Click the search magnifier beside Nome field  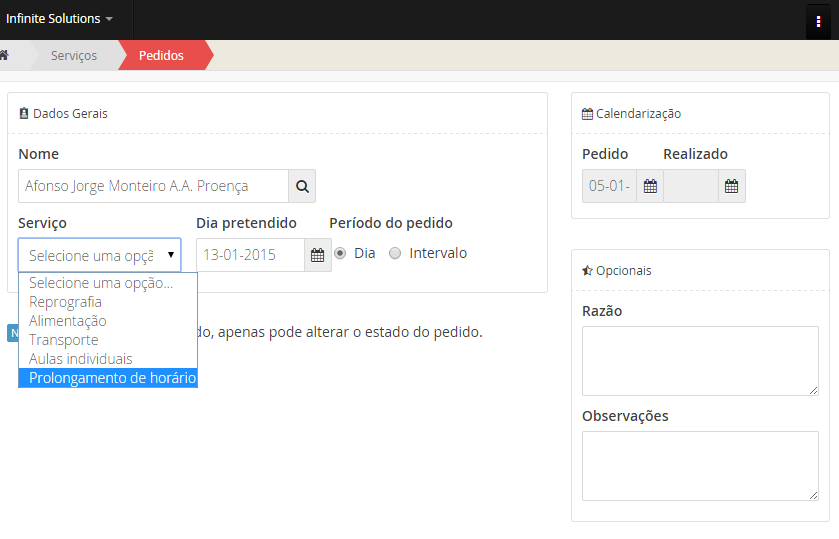pos(302,186)
